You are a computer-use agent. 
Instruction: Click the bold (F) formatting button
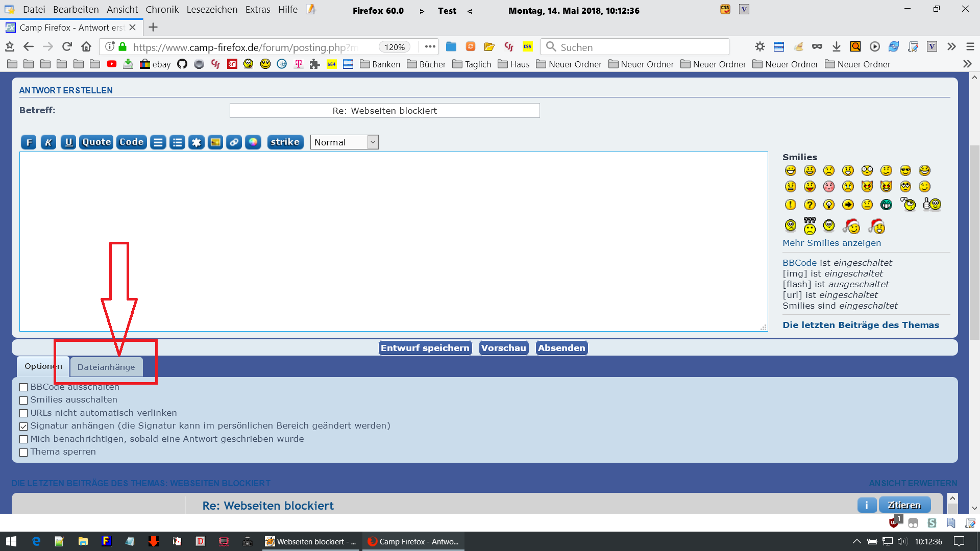(29, 142)
